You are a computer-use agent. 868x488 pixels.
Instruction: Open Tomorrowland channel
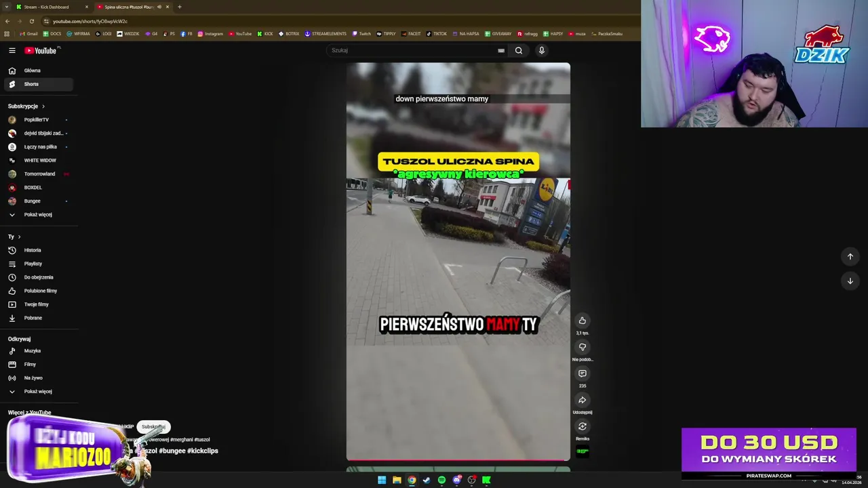tap(39, 174)
